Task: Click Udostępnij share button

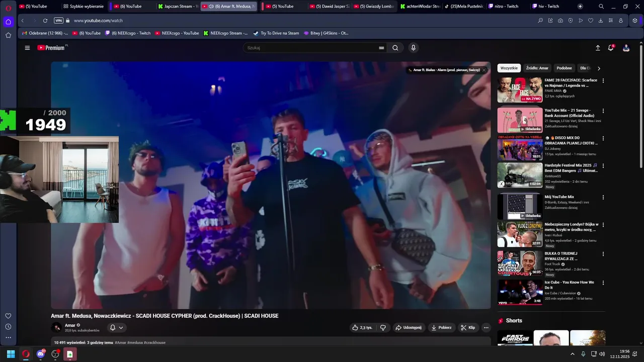Action: coord(409,327)
